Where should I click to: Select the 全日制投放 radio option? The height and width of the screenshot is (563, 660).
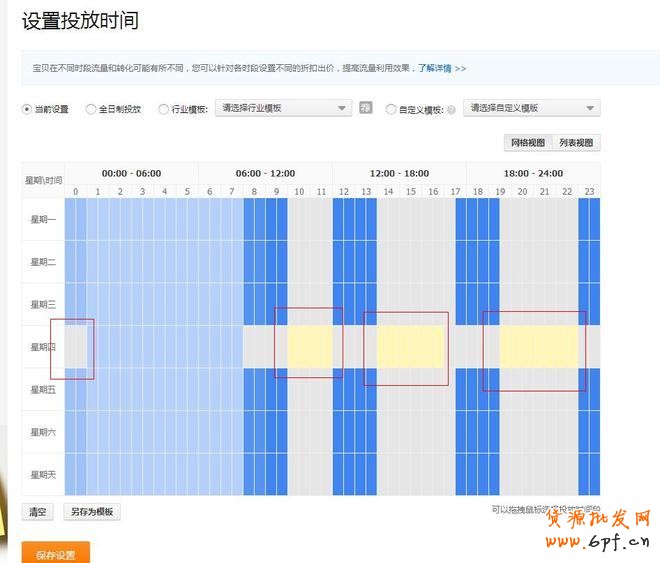point(91,109)
